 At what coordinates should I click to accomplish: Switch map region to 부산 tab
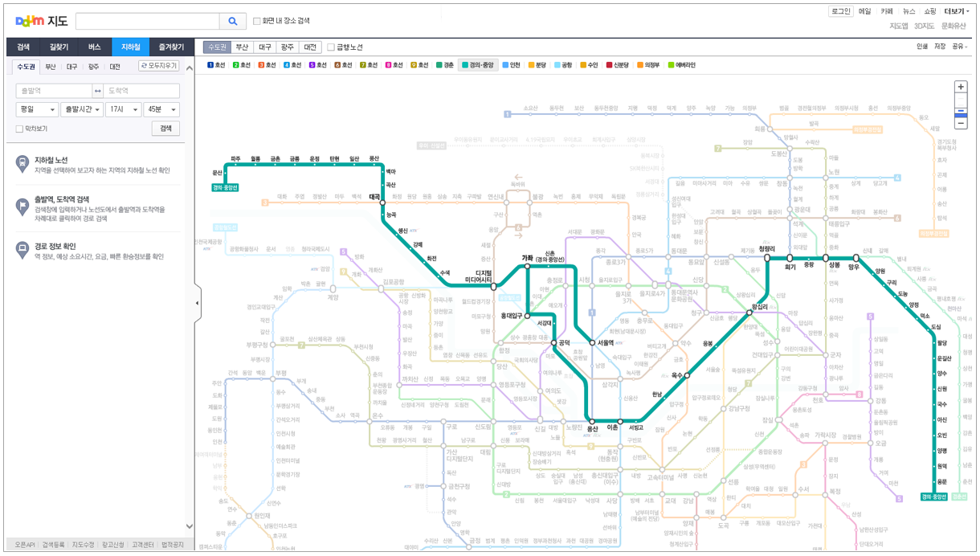(242, 47)
